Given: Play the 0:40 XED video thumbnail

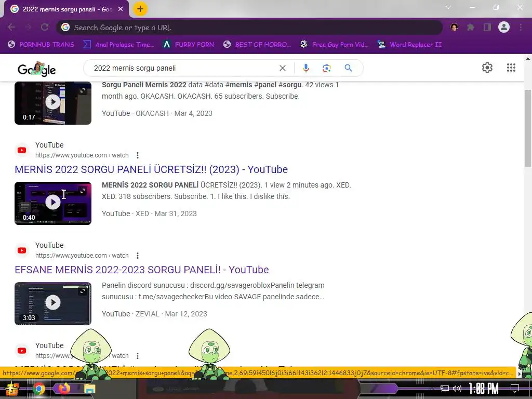Looking at the screenshot, I should point(53,202).
